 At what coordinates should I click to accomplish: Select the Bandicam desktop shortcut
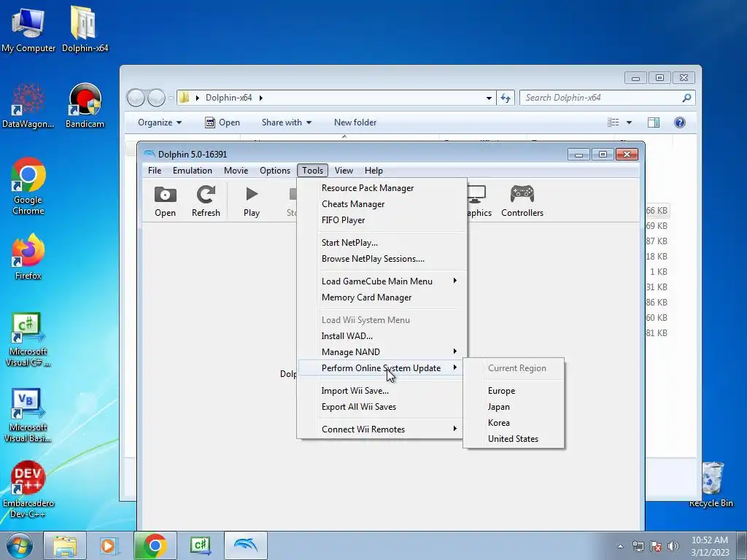[x=85, y=106]
